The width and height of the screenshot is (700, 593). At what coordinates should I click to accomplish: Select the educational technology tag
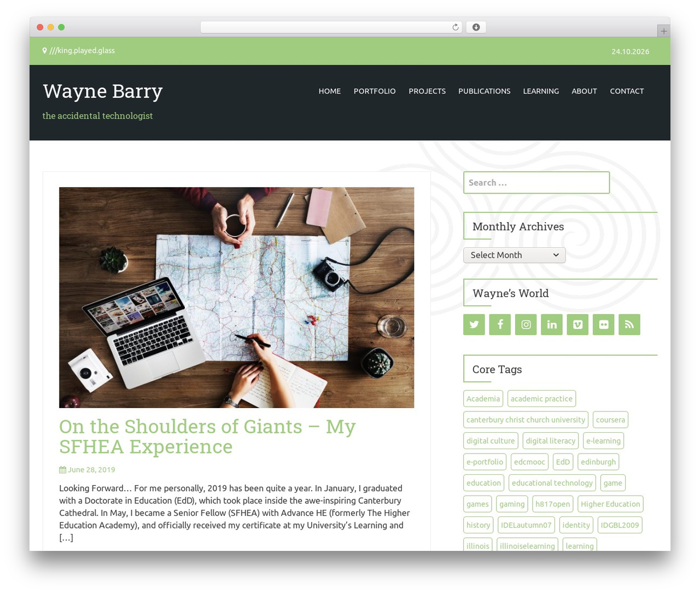click(x=552, y=483)
